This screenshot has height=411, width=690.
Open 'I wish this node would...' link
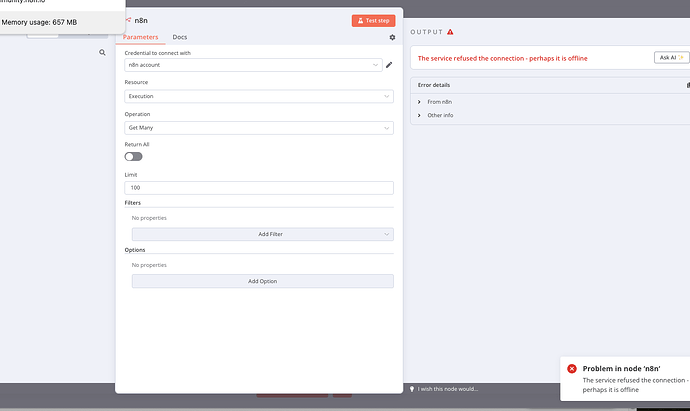(448, 389)
